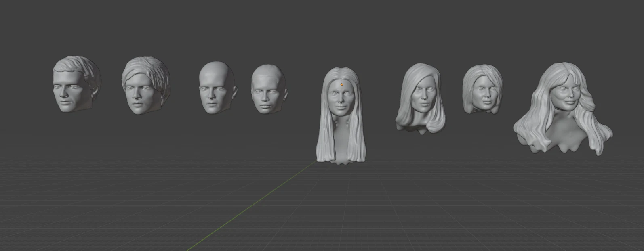The image size is (644, 251).
Task: Select the center bust with long straight hair
Action: click(341, 117)
